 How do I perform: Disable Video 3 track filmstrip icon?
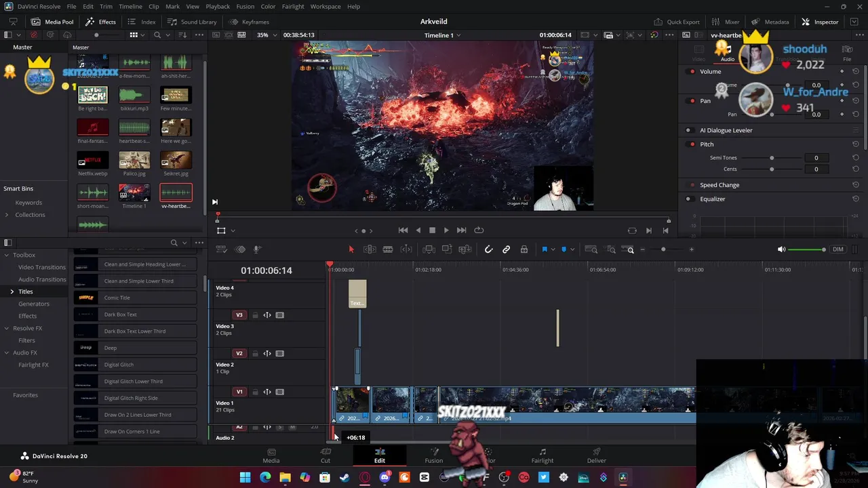point(279,315)
